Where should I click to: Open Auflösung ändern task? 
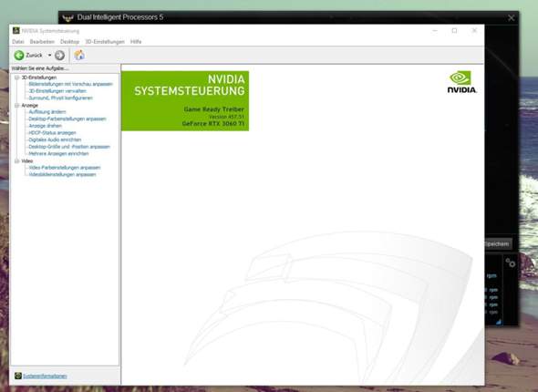[47, 112]
